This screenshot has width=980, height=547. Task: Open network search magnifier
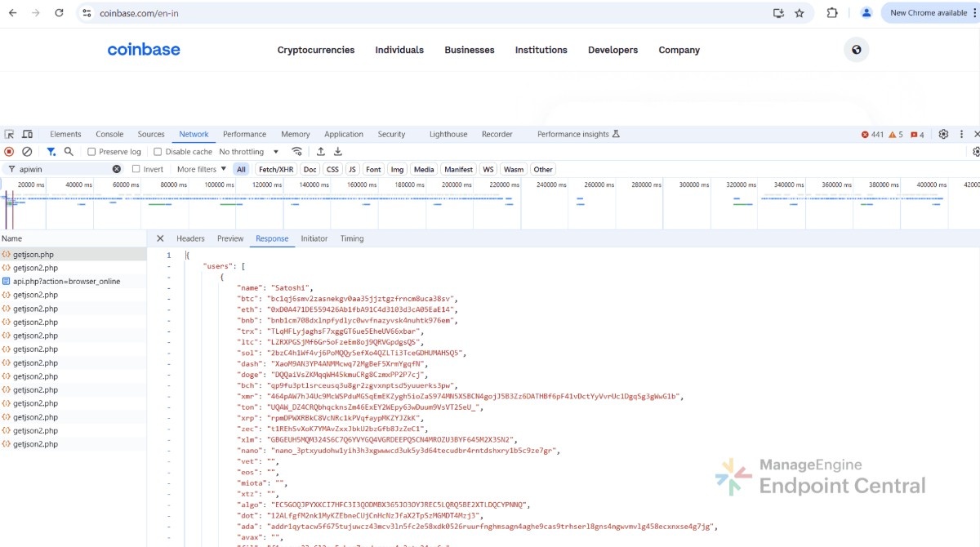pyautogui.click(x=69, y=152)
